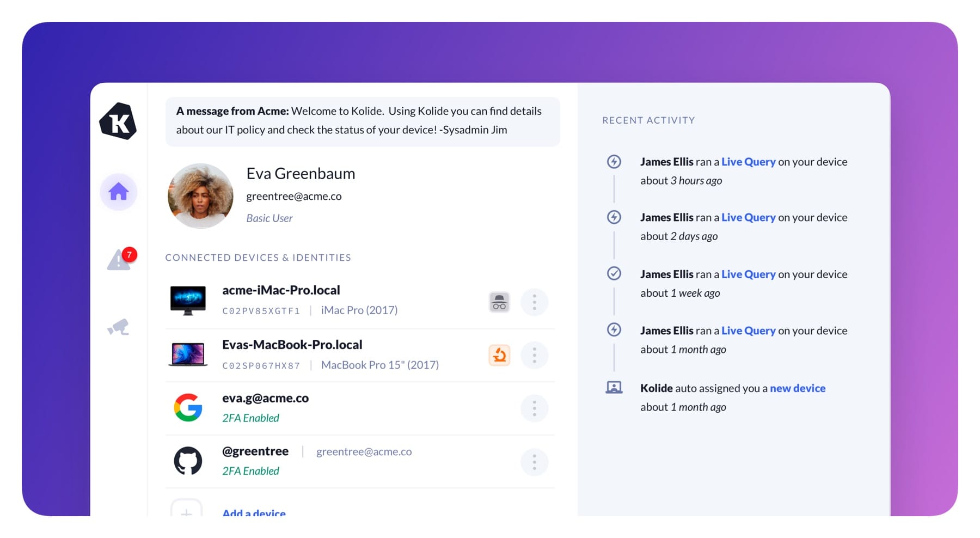Click the Recent Activity heading

click(x=648, y=120)
